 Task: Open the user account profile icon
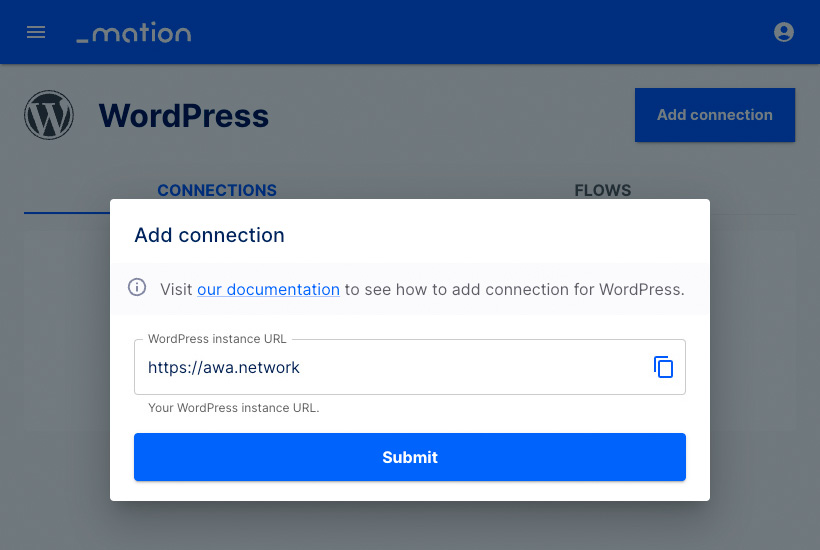[x=783, y=32]
